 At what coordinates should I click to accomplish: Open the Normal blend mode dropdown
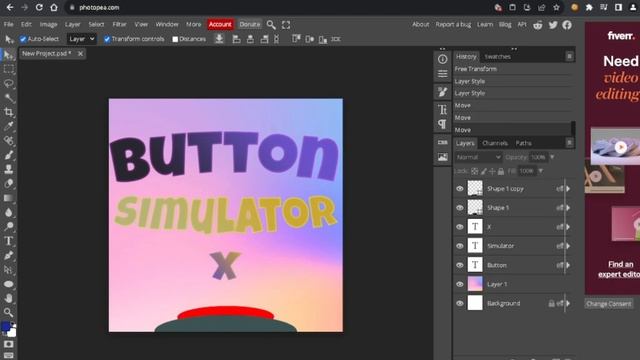pyautogui.click(x=478, y=157)
